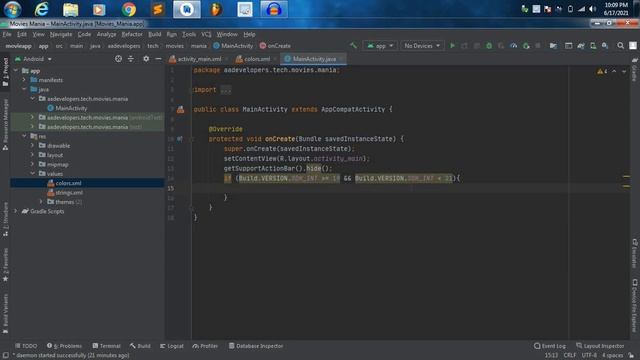The height and width of the screenshot is (360, 640).
Task: Click the account avatar icon in toolbar
Action: (633, 46)
